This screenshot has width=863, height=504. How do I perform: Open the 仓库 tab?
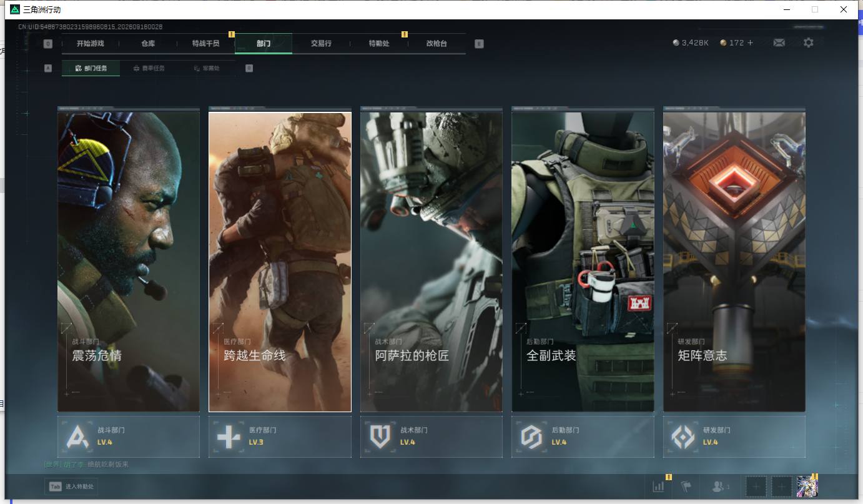tap(148, 44)
